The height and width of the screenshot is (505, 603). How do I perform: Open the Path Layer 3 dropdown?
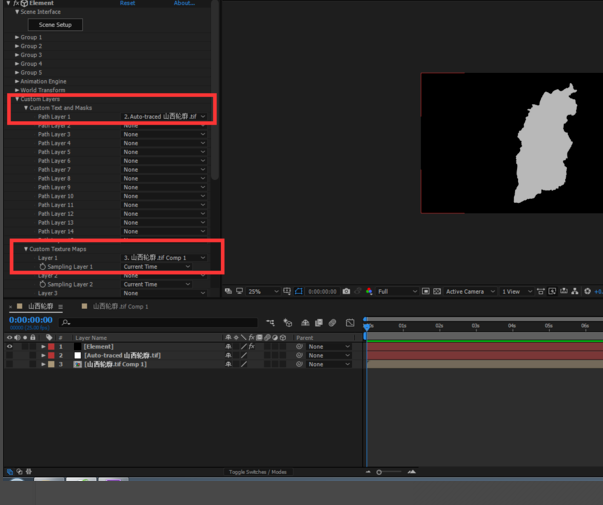coord(164,134)
